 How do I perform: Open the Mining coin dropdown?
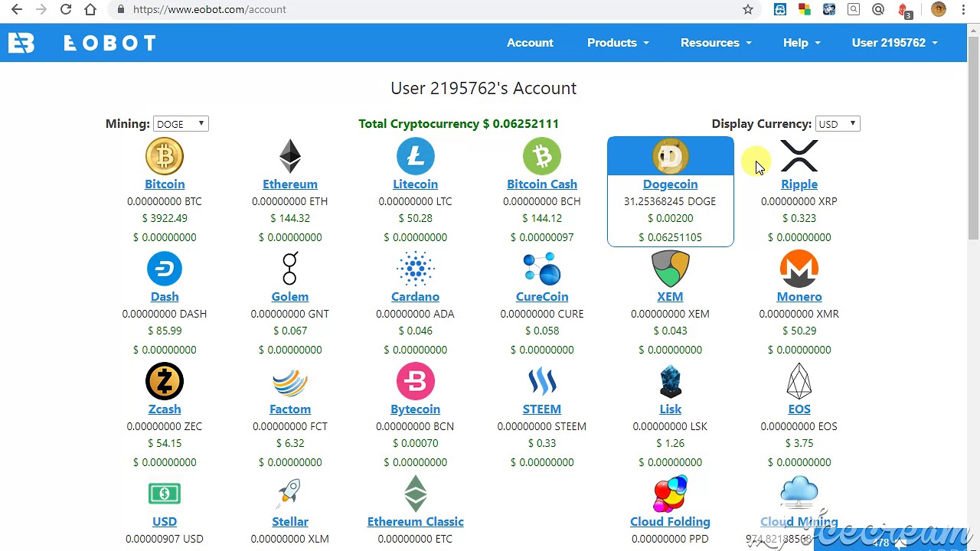pyautogui.click(x=181, y=124)
